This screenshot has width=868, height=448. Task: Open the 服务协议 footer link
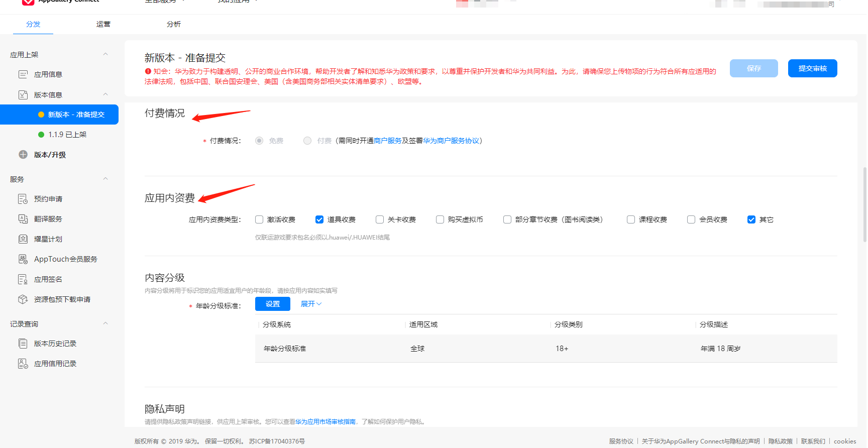621,441
